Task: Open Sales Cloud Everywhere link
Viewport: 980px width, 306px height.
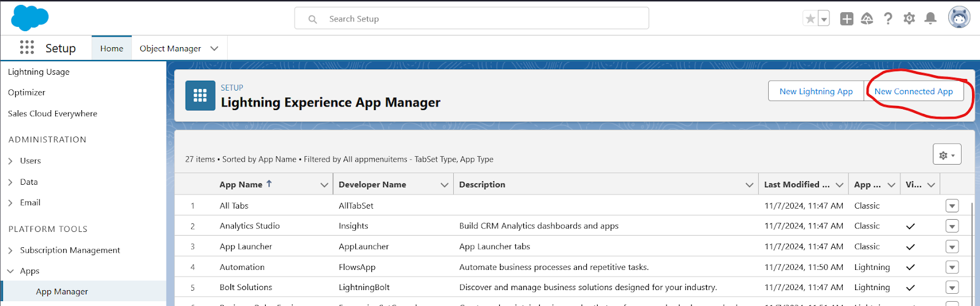Action: click(x=53, y=113)
